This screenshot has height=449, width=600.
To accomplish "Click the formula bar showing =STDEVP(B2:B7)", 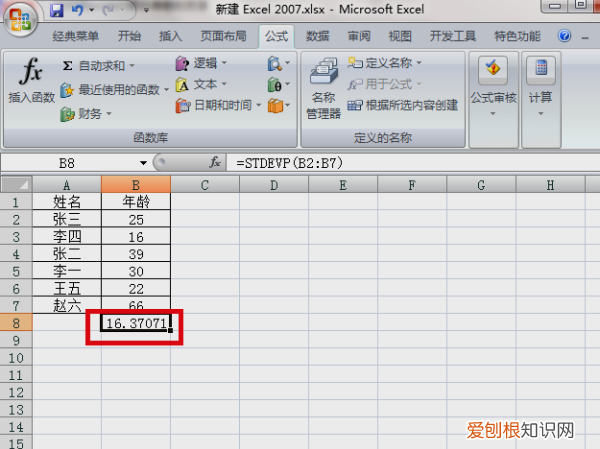I will (400, 162).
